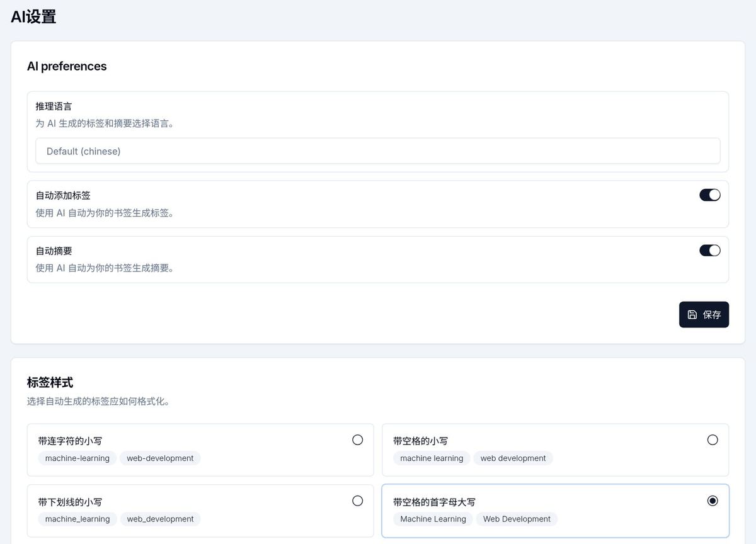Click the lowercase machine learning sample tag
This screenshot has width=756, height=544.
pos(432,458)
